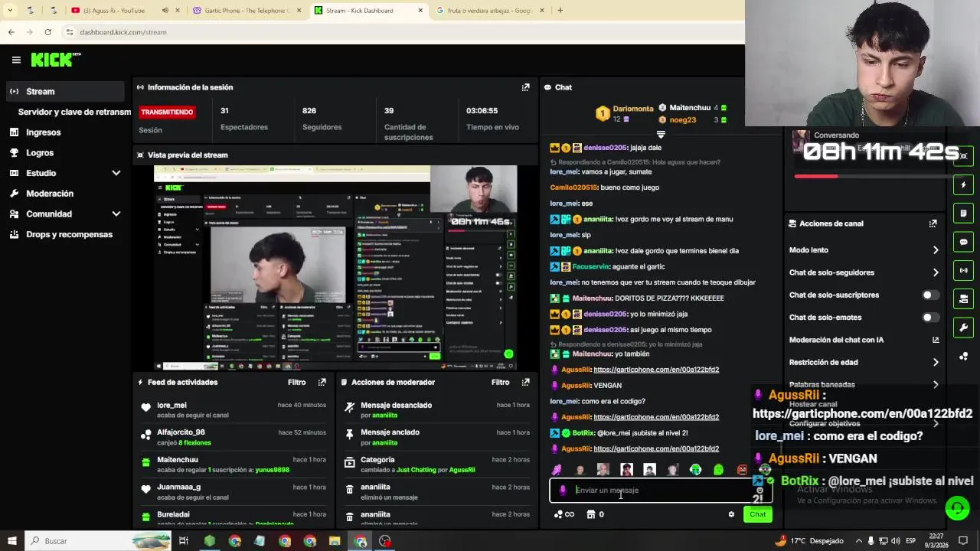Expand the Comunidad sidebar section
This screenshot has width=980, height=551.
pos(116,214)
